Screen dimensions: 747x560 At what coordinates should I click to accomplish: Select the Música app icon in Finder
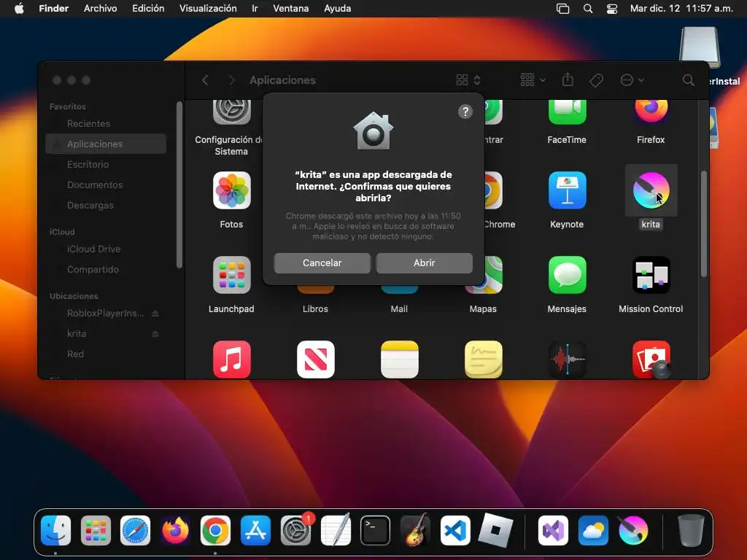coord(231,359)
